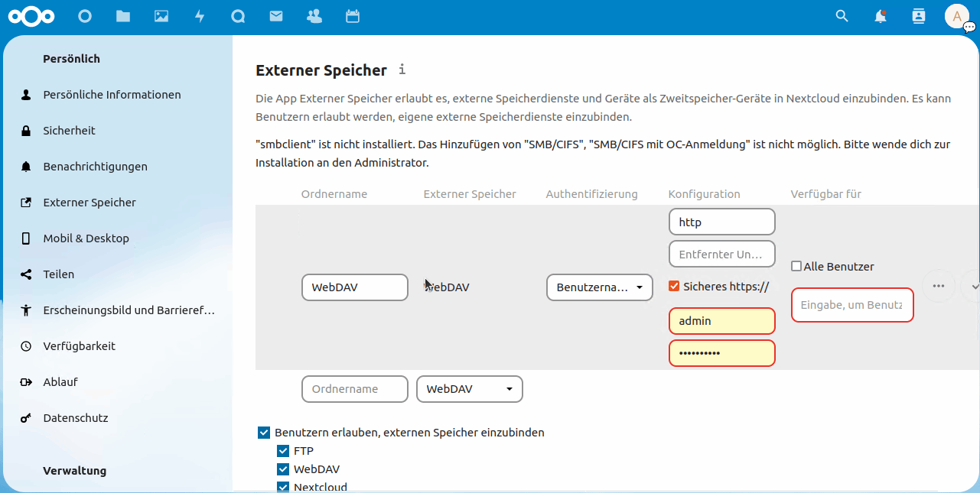Open unified search with the magnifier icon
Viewport: 980px width, 493px height.
(x=841, y=16)
